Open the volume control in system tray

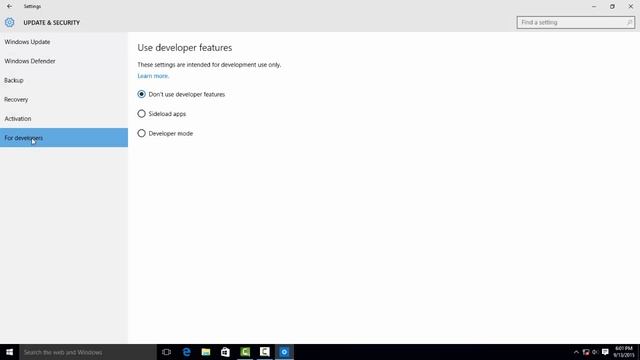coord(595,352)
